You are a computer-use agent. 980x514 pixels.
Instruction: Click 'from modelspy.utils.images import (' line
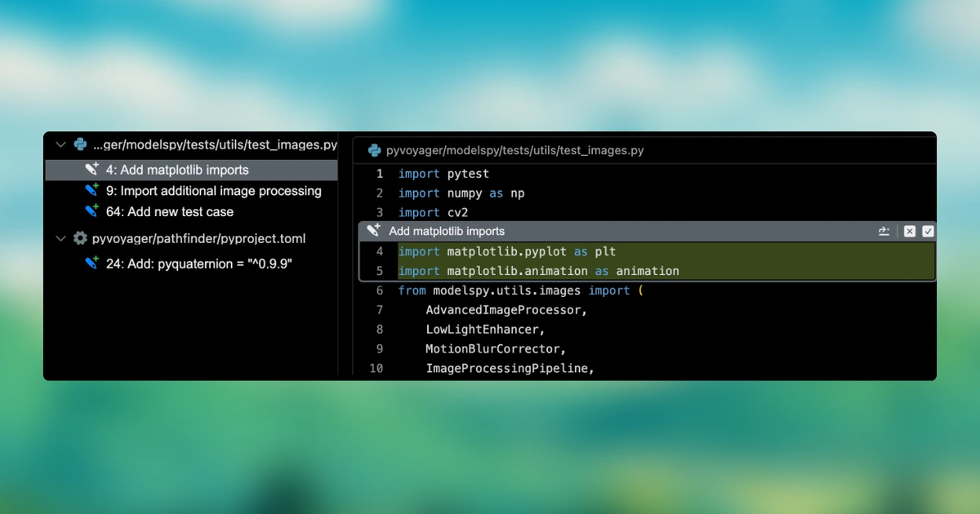(x=521, y=290)
